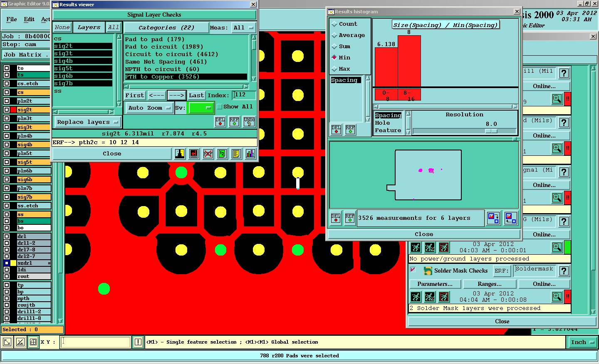This screenshot has height=364, width=599.
Task: Toggle visibility box of sig2t layer
Action: point(7,110)
